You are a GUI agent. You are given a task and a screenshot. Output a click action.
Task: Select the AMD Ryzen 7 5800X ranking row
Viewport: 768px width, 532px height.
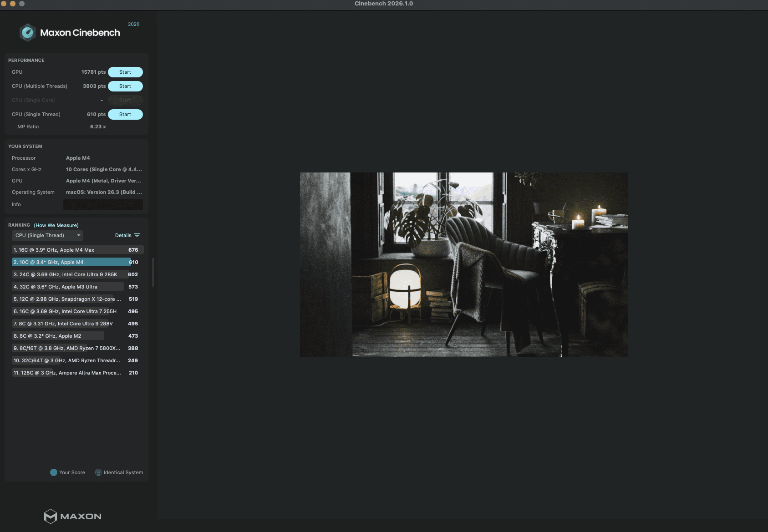pyautogui.click(x=77, y=348)
